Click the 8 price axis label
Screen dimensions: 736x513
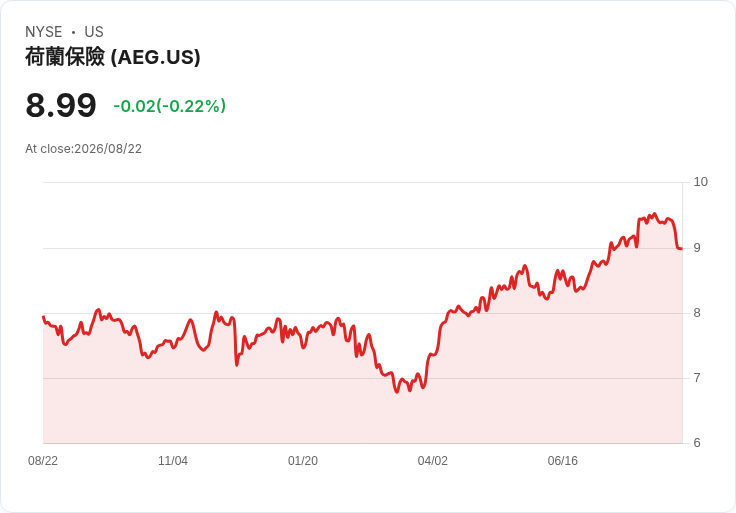[x=697, y=313]
